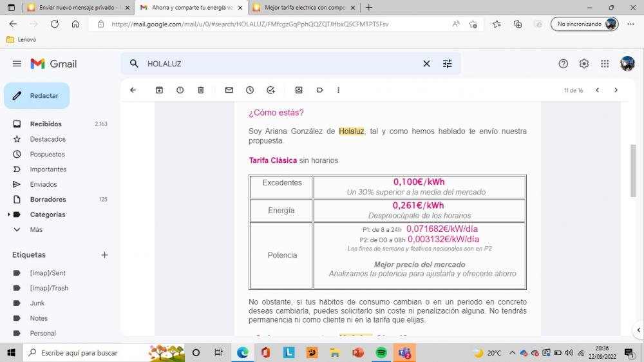Clear the HOLALUZ search with X
644x362 pixels.
coord(426,64)
